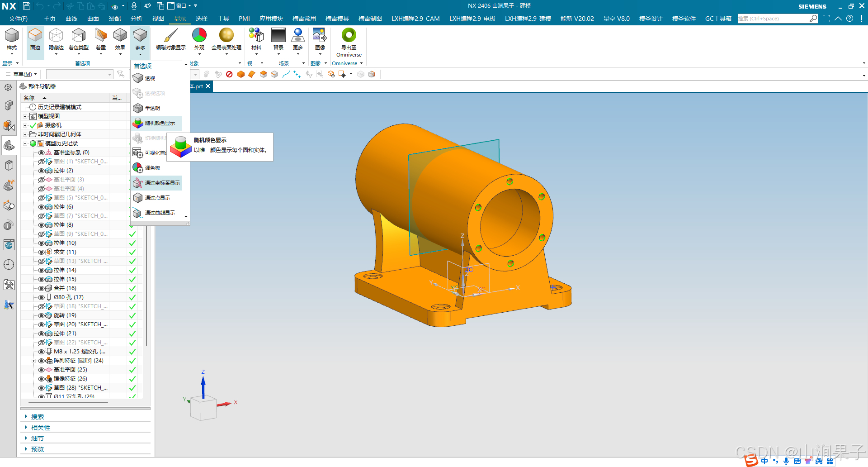Screen dimensions: 868x467
Task: Open the 外观 appearance color wheel
Action: click(199, 42)
